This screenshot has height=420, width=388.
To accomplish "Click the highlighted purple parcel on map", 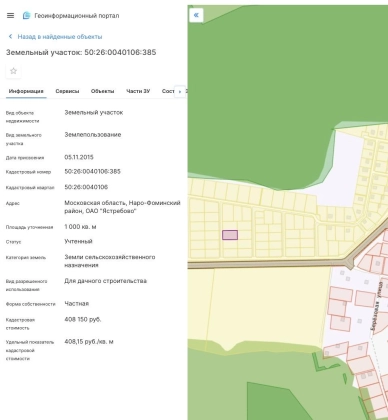I will coord(230,235).
